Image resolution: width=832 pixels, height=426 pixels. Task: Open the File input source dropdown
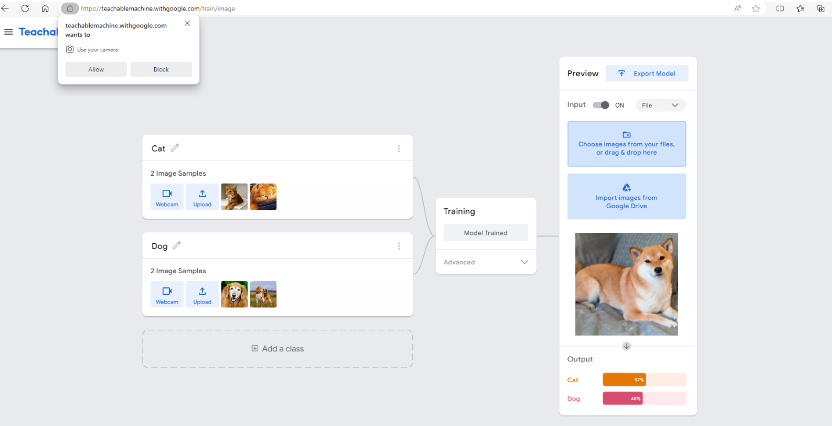coord(661,105)
